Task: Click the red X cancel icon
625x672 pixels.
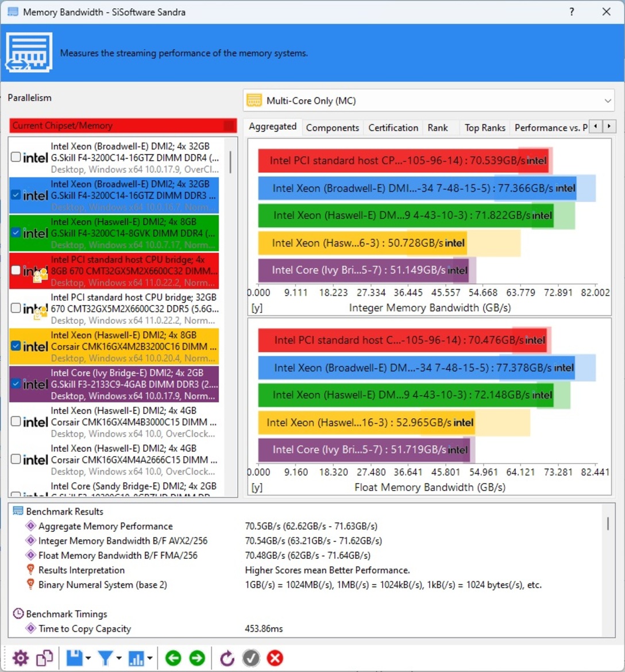Action: click(275, 658)
